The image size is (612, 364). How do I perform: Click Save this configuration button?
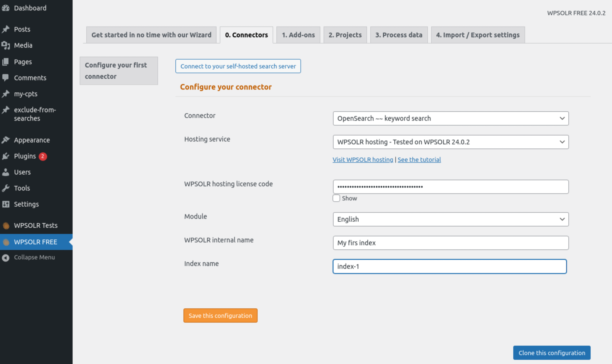tap(220, 316)
